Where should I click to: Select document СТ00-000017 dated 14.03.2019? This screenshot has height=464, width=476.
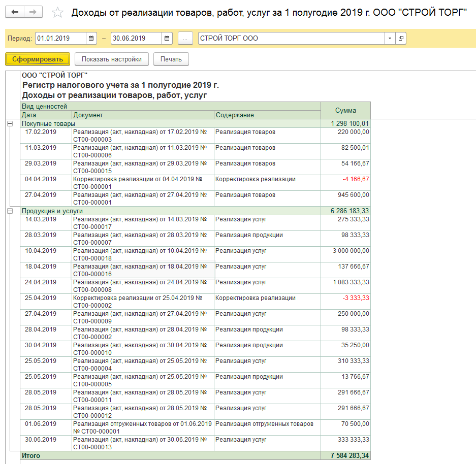(x=143, y=223)
